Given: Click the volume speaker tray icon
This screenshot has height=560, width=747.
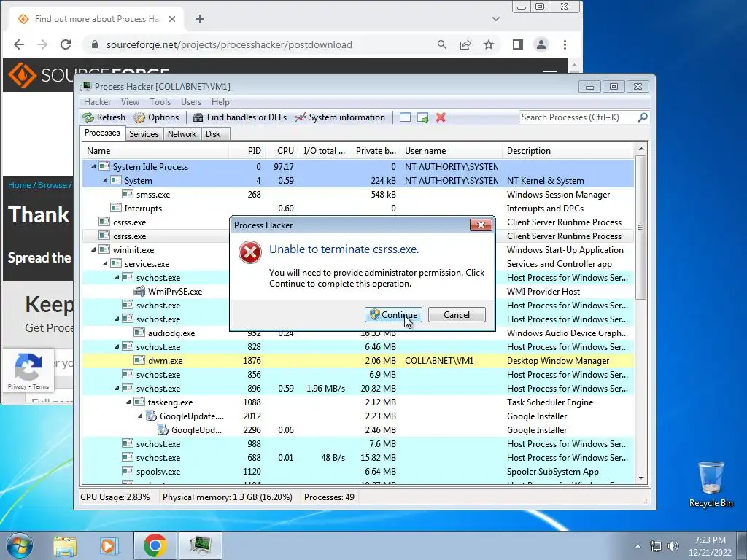Looking at the screenshot, I should coord(673,546).
